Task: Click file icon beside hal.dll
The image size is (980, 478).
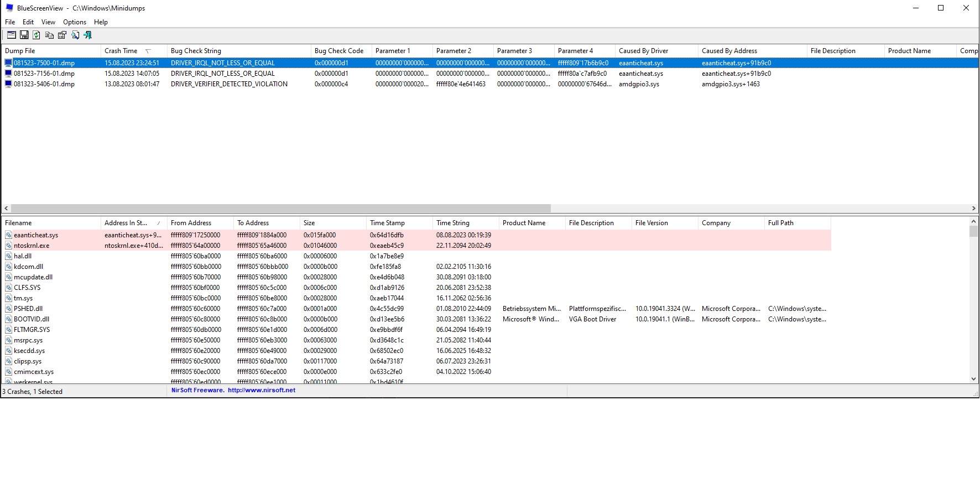Action: click(x=8, y=256)
